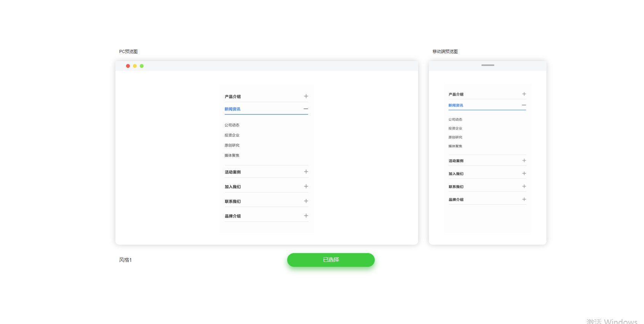Click 新闻资讯 blue heading in PC preview
Viewport: 644px width, 324px height.
[x=232, y=109]
